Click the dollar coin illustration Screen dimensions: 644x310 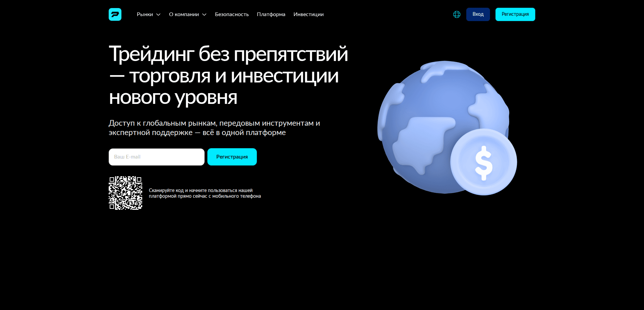pos(484,162)
